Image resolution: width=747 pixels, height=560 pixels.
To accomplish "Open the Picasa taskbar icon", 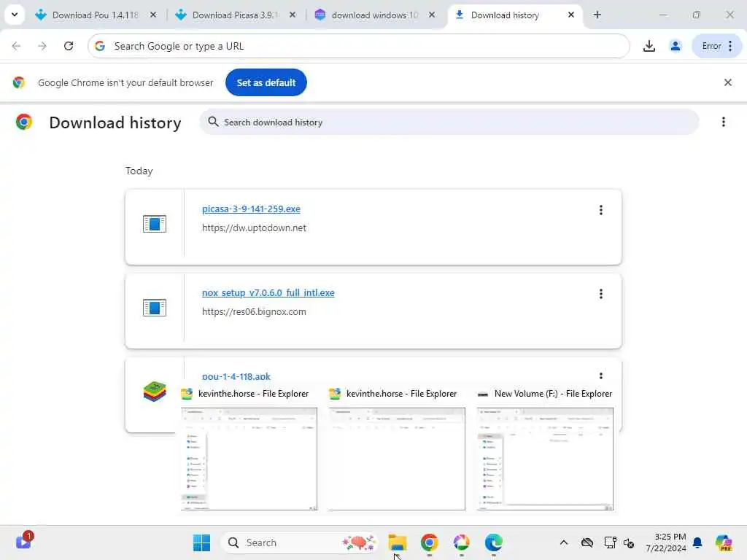I will click(461, 542).
